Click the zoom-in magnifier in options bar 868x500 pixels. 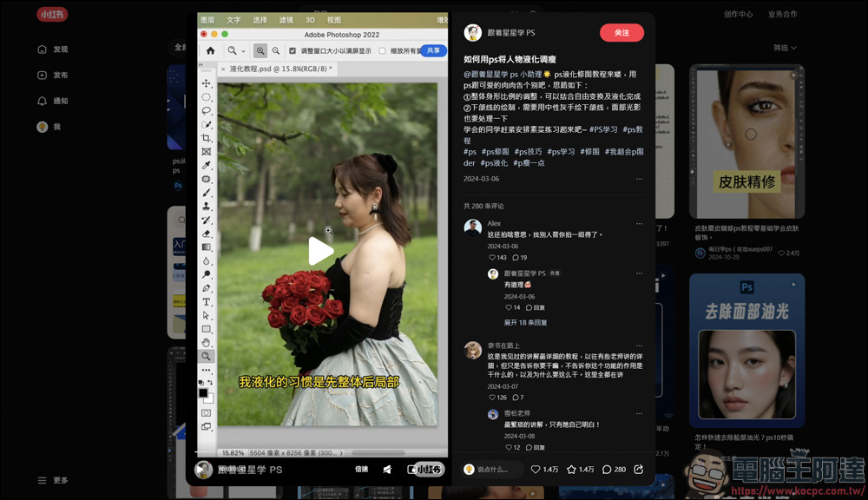click(x=260, y=50)
